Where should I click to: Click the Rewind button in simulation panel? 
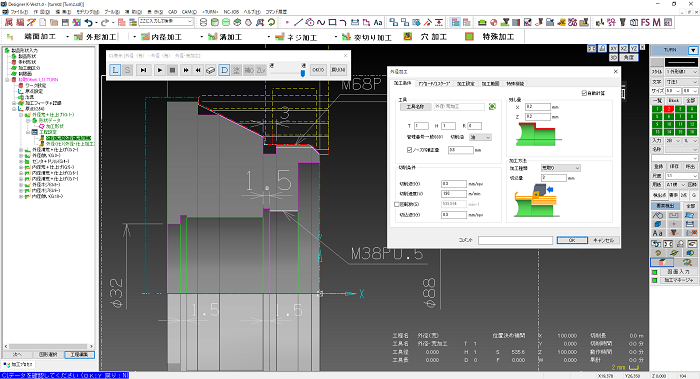198,70
